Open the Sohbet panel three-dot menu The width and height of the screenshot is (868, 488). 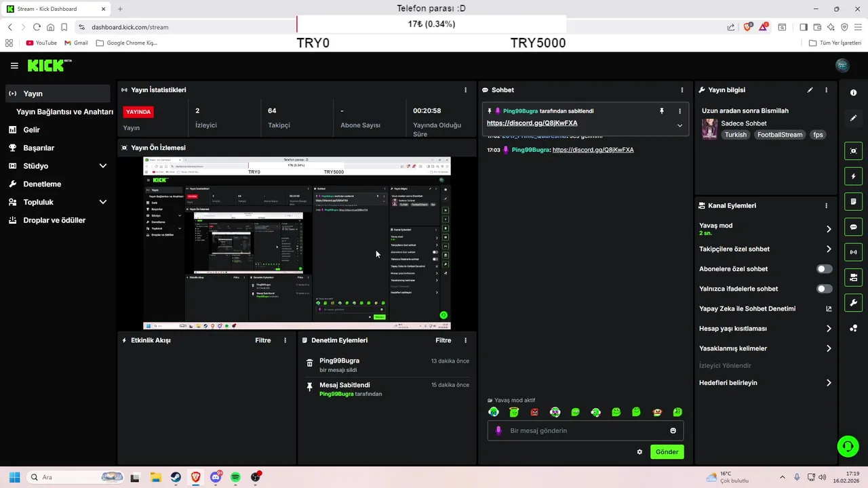click(x=682, y=89)
